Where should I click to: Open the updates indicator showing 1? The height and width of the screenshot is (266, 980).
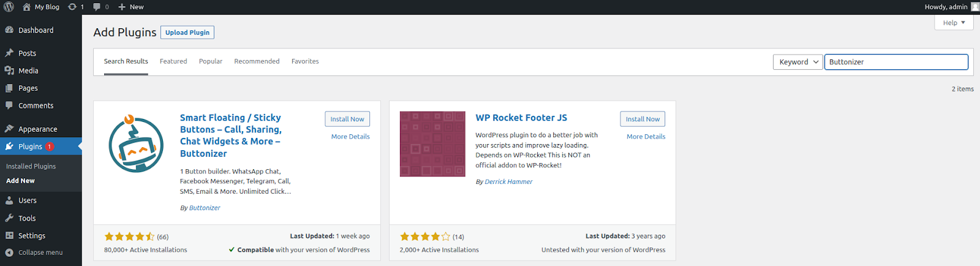pos(76,7)
